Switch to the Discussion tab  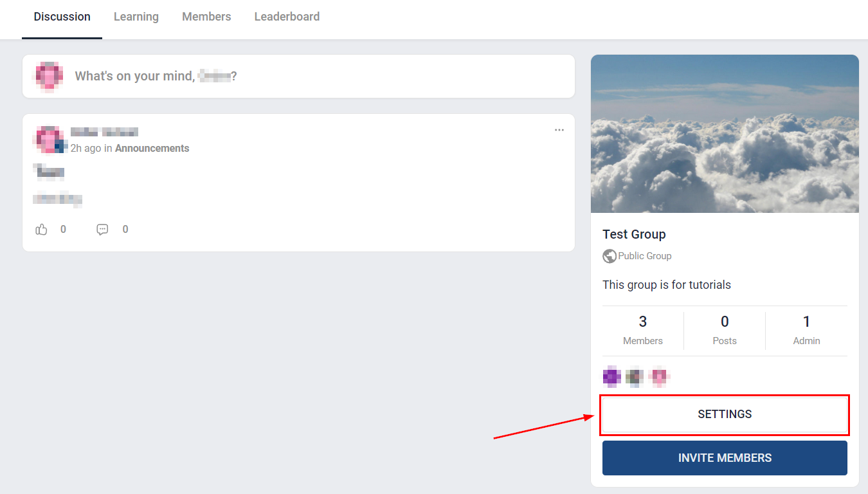point(62,17)
